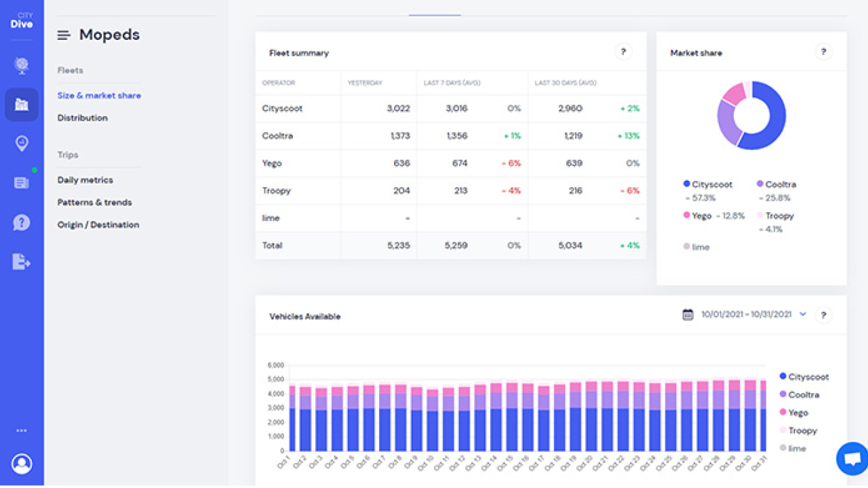The image size is (868, 488).
Task: Click the Total row label
Action: pyautogui.click(x=273, y=245)
